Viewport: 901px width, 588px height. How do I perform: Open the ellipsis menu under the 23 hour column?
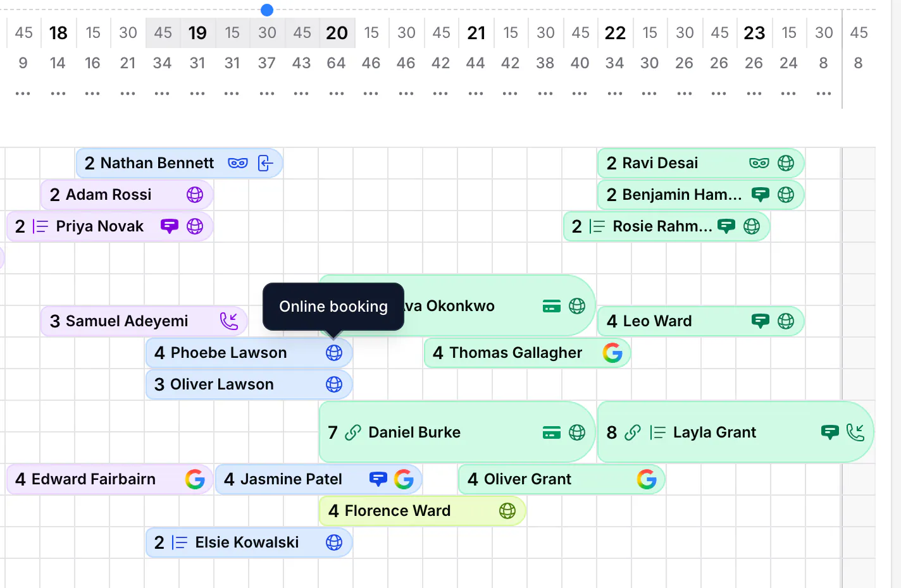click(x=754, y=94)
